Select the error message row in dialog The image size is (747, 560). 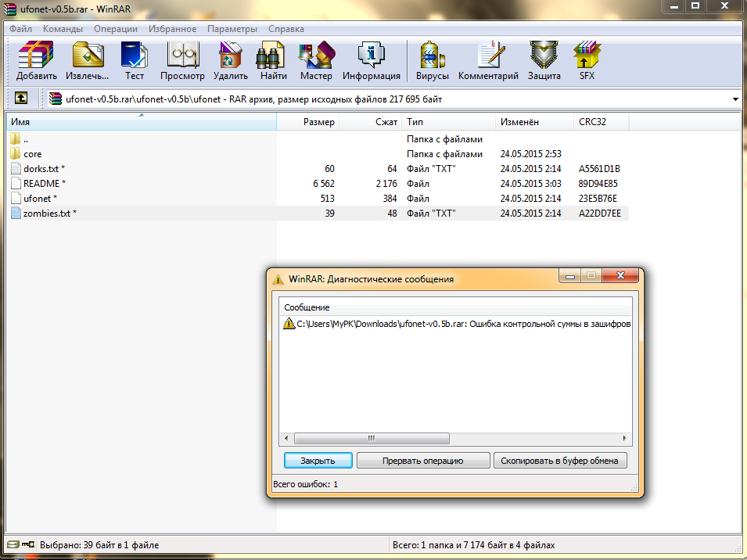click(456, 323)
